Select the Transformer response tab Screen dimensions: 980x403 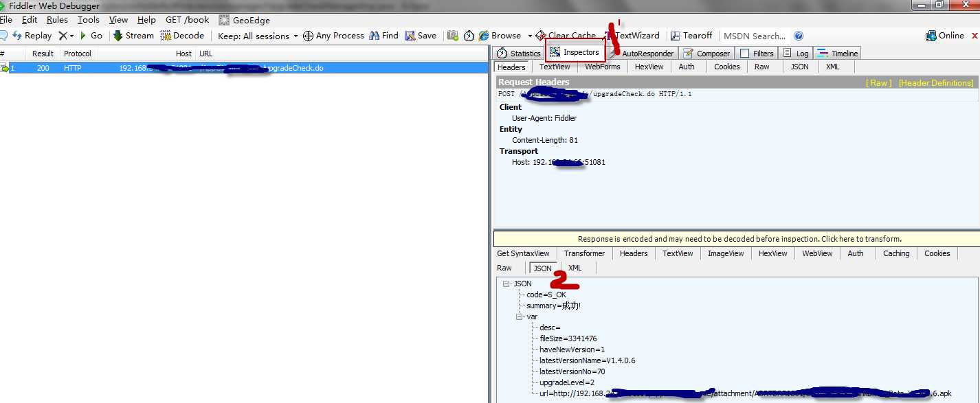tap(585, 253)
